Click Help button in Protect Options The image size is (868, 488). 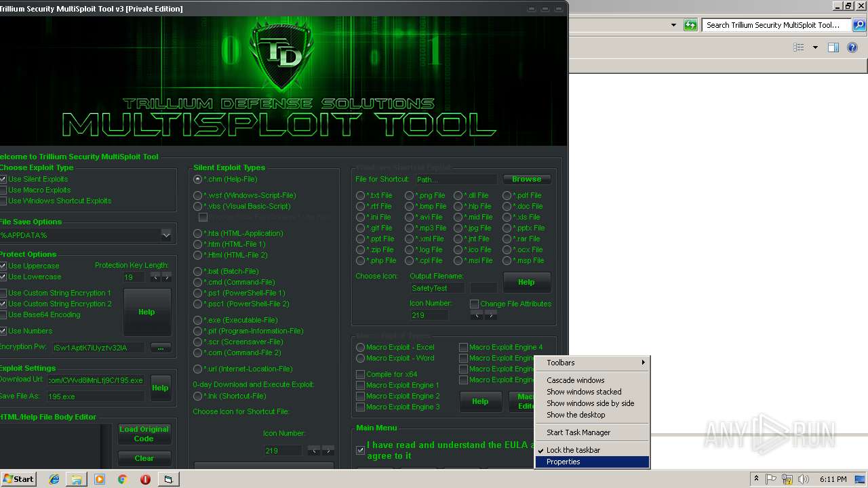[146, 312]
